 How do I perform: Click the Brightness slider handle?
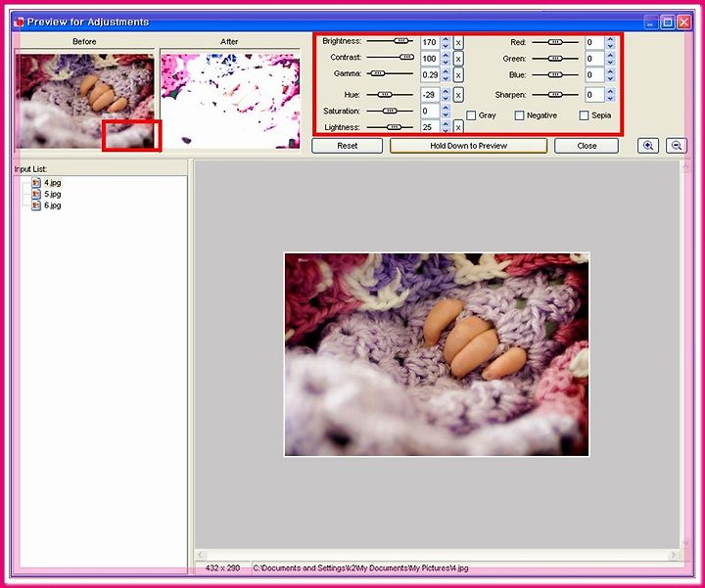tap(401, 41)
